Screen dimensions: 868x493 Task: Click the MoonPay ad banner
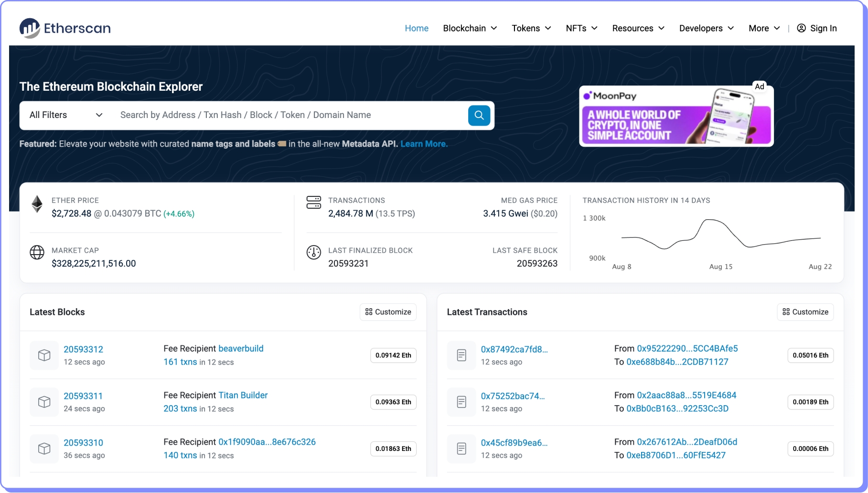click(x=675, y=116)
